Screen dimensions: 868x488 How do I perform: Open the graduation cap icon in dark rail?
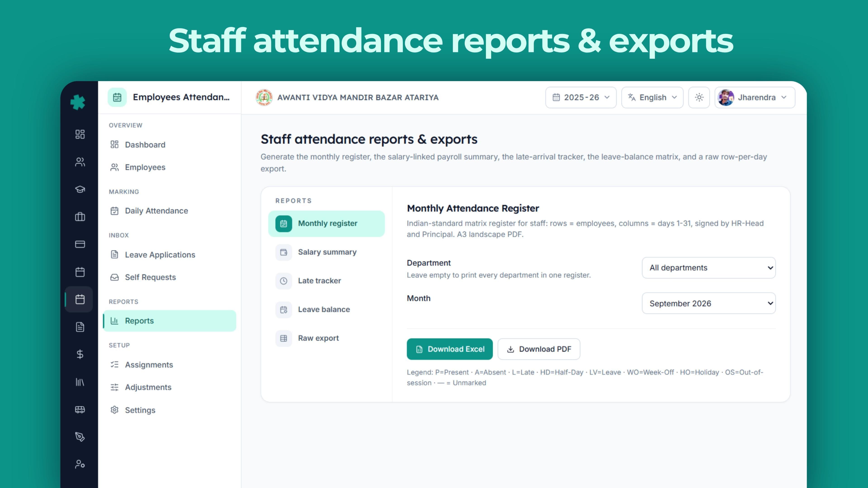tap(80, 189)
